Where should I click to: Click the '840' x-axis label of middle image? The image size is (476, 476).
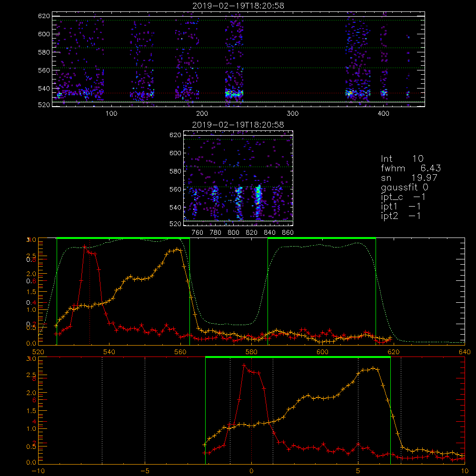click(269, 233)
